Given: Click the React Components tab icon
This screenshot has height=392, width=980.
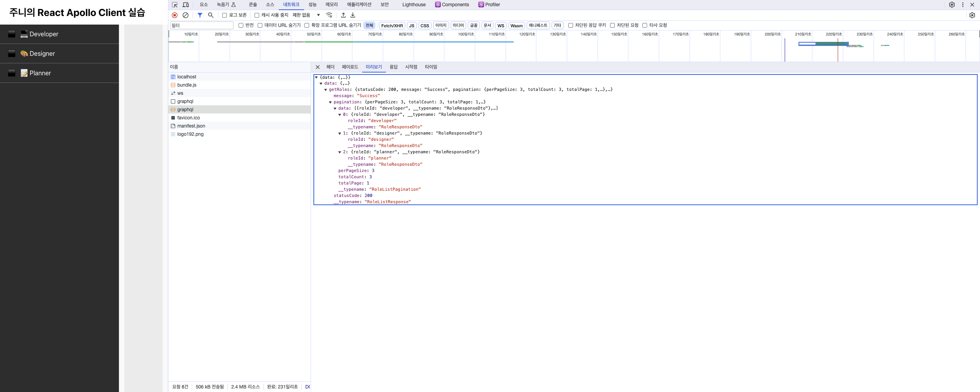Looking at the screenshot, I should [438, 5].
